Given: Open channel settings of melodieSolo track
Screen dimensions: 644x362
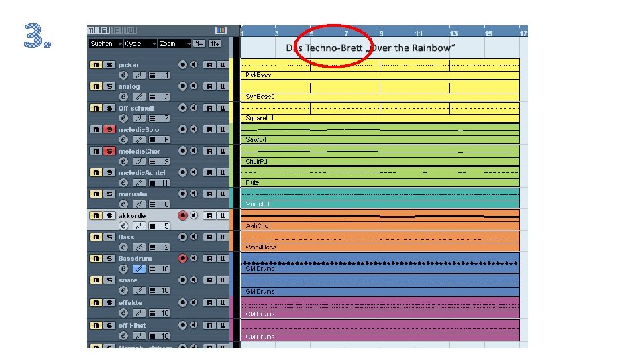Looking at the screenshot, I should click(123, 140).
